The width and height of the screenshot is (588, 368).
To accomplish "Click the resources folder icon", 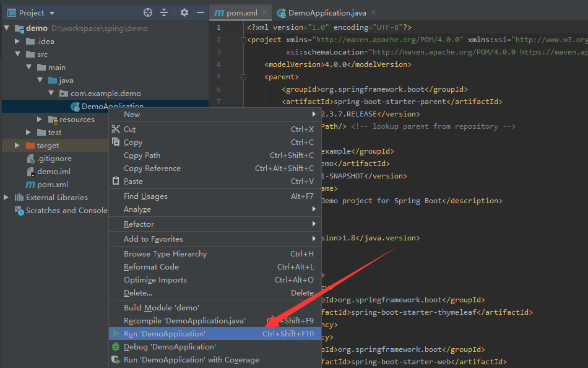I will pos(53,120).
